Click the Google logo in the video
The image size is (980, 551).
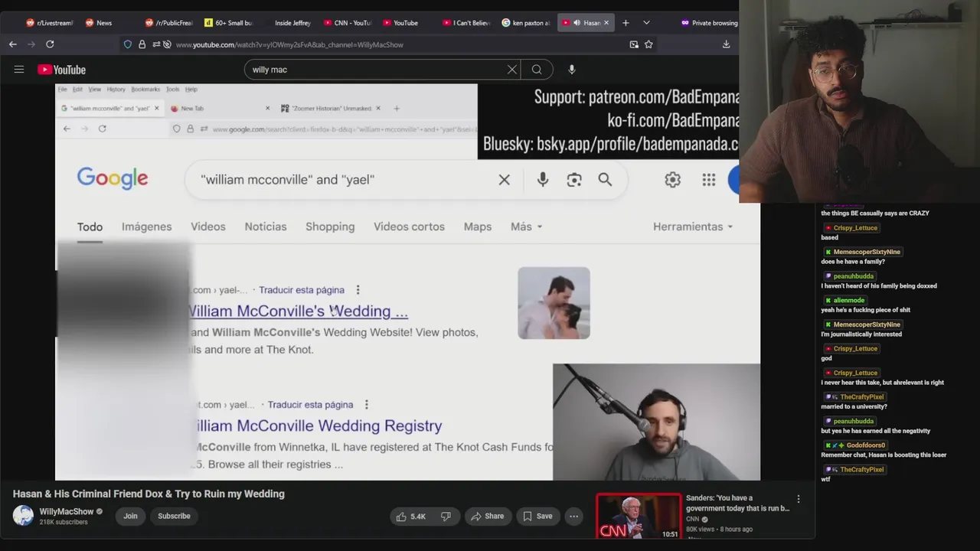tap(113, 178)
